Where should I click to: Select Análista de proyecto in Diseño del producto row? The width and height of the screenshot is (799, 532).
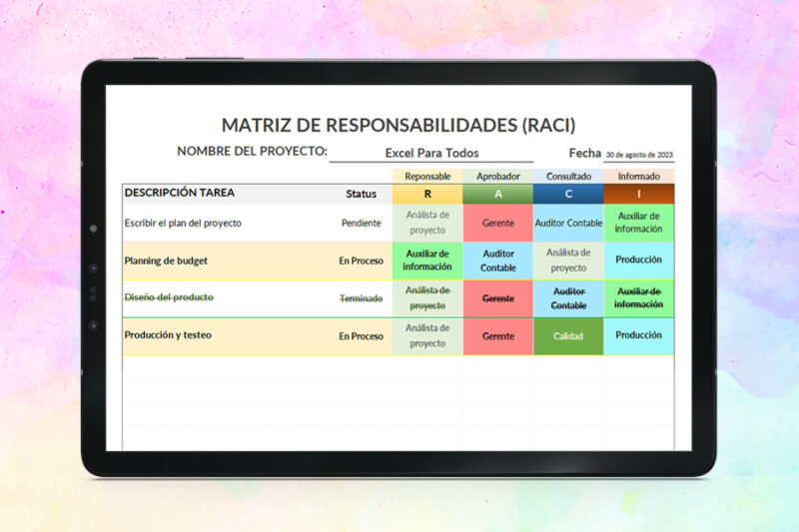pyautogui.click(x=427, y=298)
